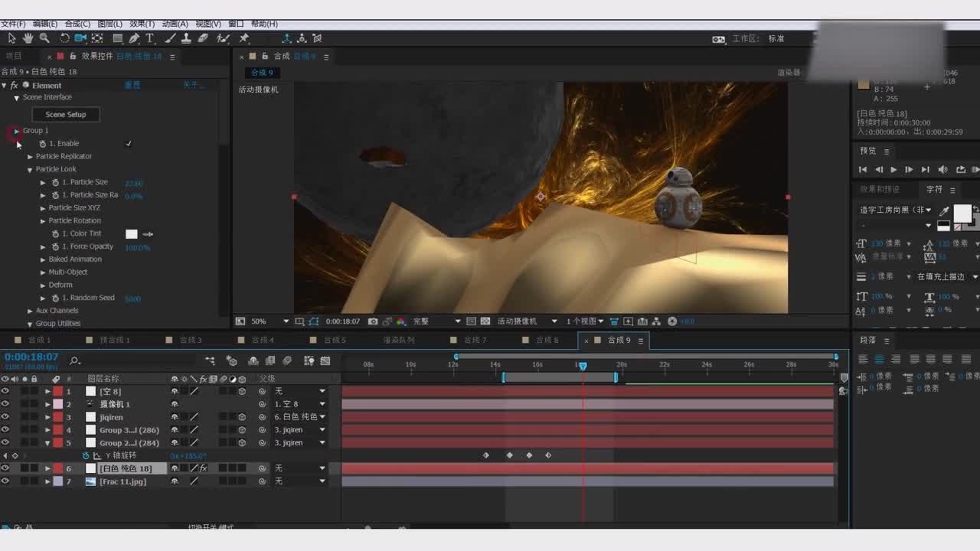Select the Selection arrow tool
Screen dimensions: 980x551
[11, 38]
